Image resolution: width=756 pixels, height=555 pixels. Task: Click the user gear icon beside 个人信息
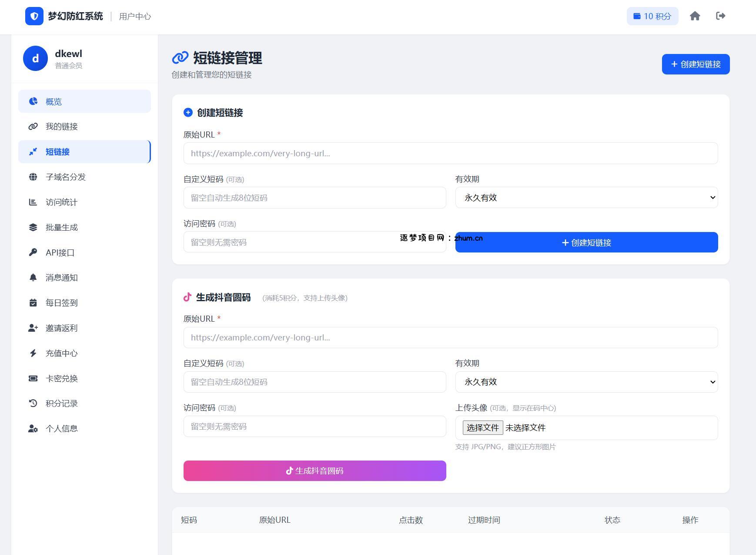point(33,429)
